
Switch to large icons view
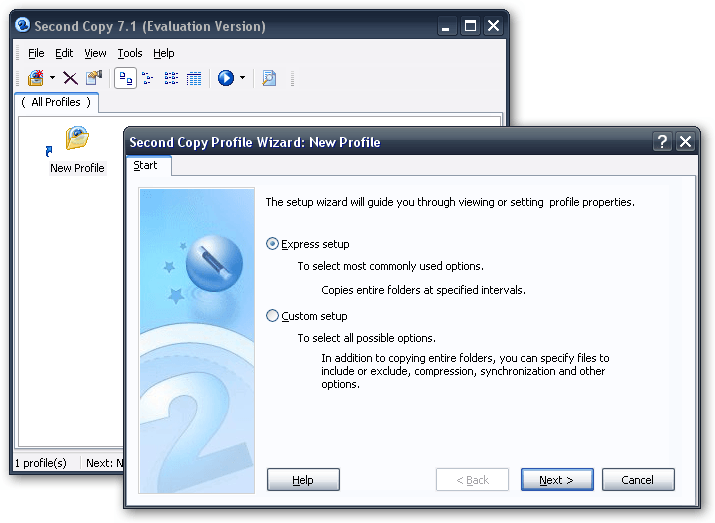(x=125, y=78)
